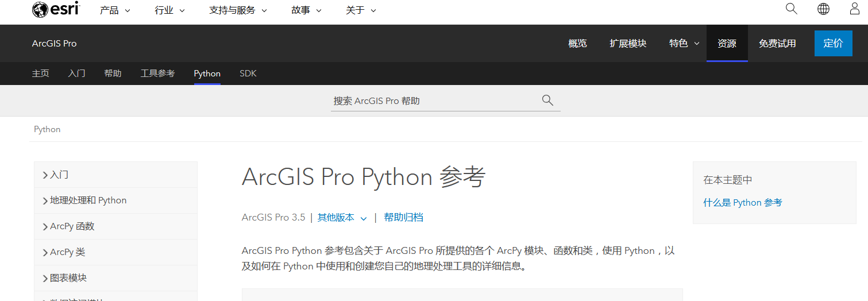This screenshot has width=868, height=301.
Task: Open the user account icon
Action: click(855, 9)
